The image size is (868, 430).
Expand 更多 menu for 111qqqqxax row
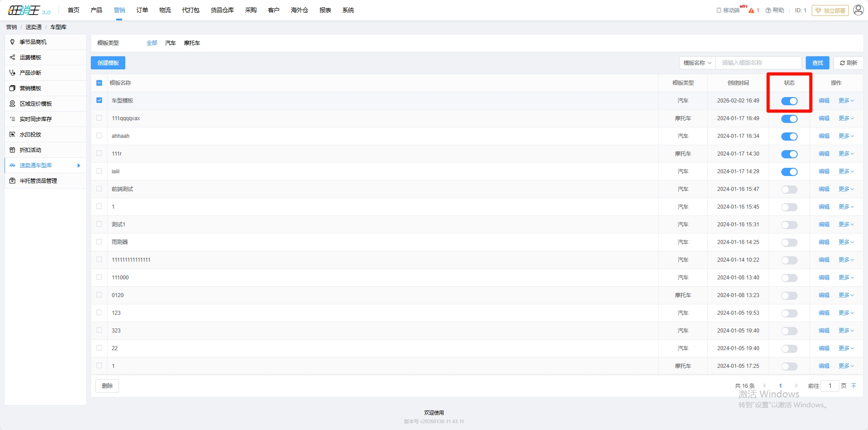(846, 118)
